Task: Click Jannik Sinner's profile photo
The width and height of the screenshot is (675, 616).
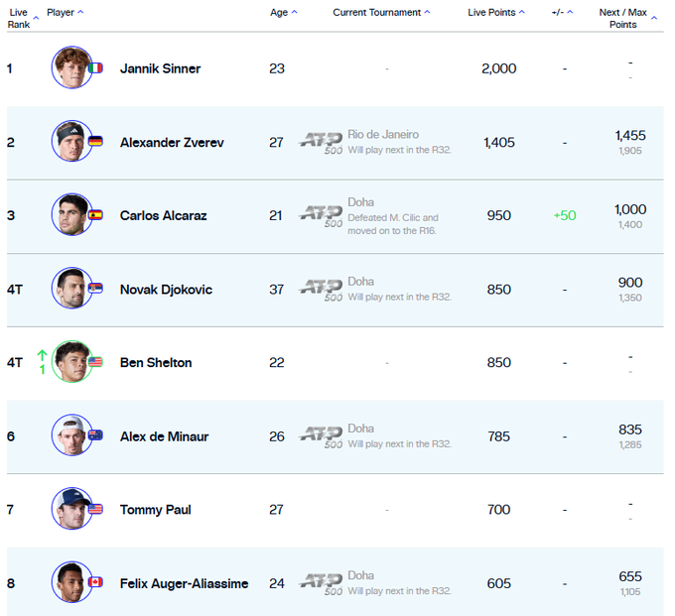Action: coord(71,67)
